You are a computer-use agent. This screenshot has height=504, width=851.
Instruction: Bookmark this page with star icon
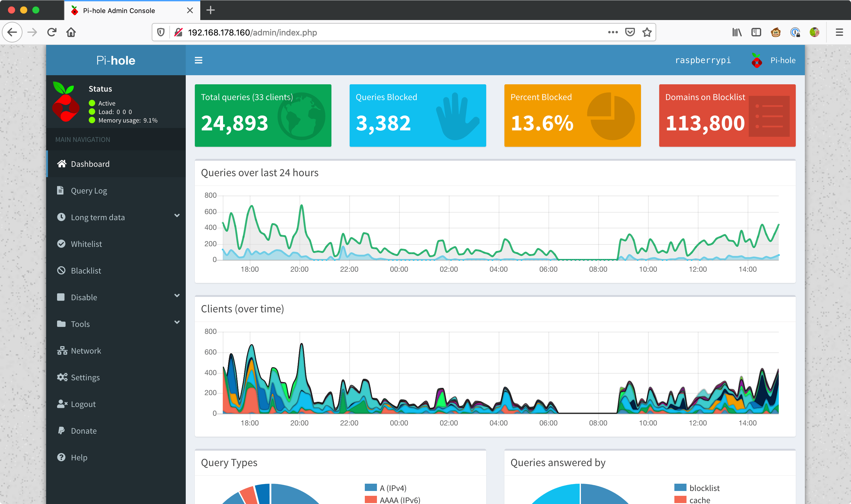[647, 32]
